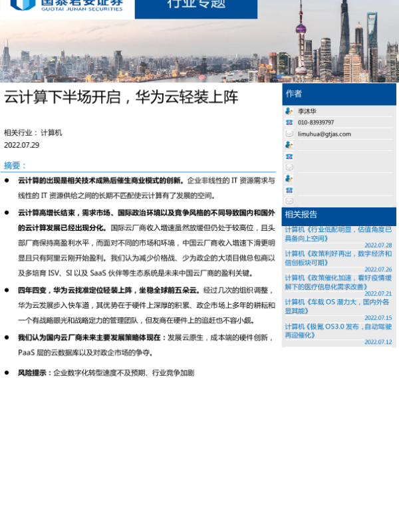Image resolution: width=399 pixels, height=532 pixels.
Task: Click the envelope icon beside limuhua@gtjas.com
Action: [289, 134]
